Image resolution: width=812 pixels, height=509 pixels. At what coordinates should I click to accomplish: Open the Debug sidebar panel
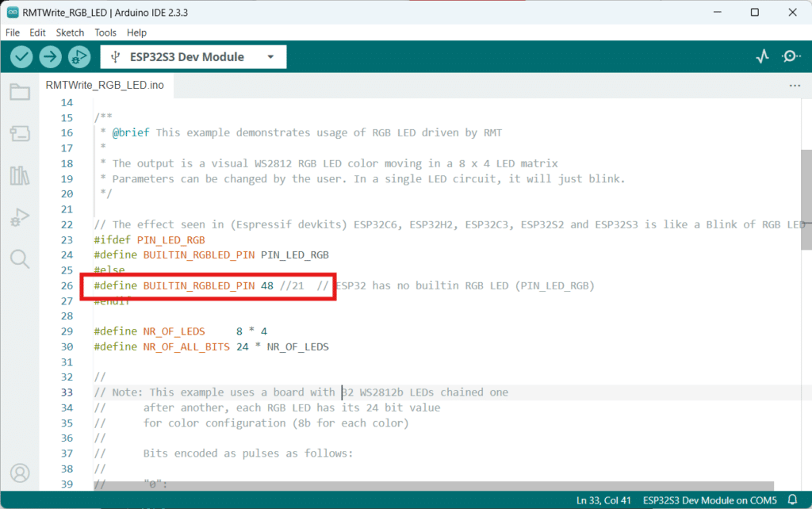[x=20, y=217]
